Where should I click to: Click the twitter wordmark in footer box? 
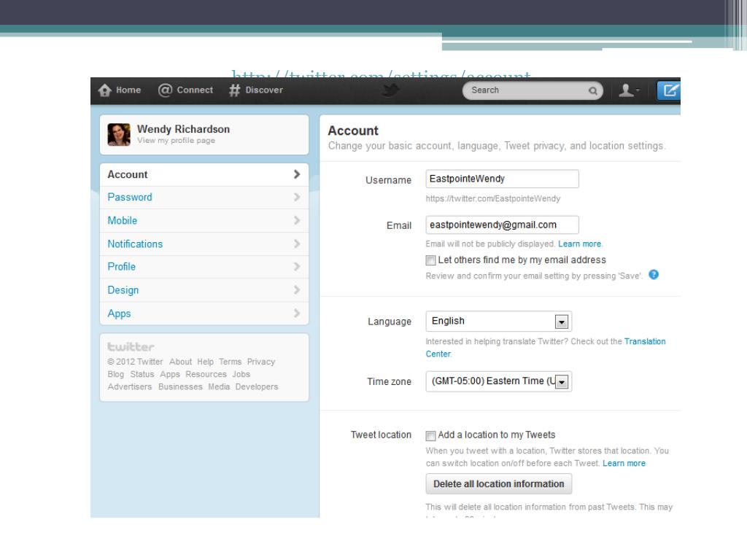(x=131, y=346)
